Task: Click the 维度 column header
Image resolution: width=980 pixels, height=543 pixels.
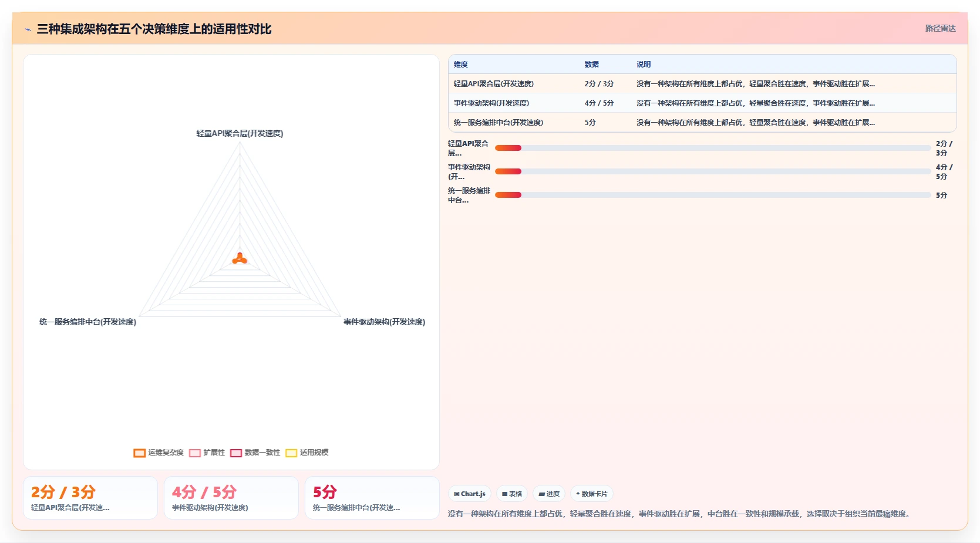Action: [x=461, y=65]
